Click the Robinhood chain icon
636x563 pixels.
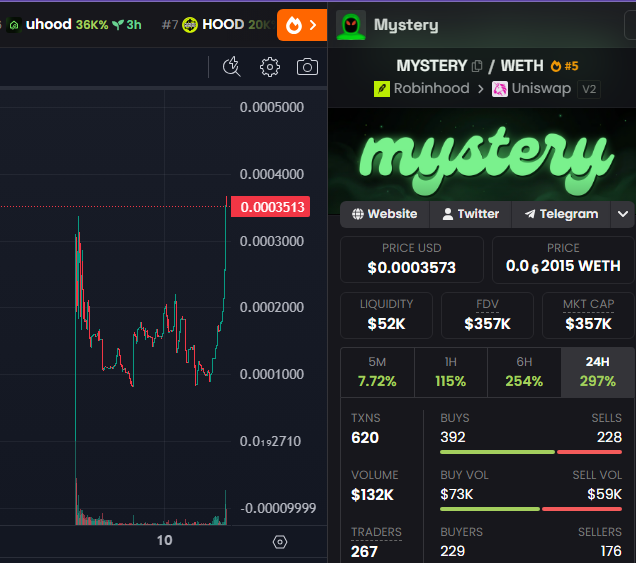[381, 89]
